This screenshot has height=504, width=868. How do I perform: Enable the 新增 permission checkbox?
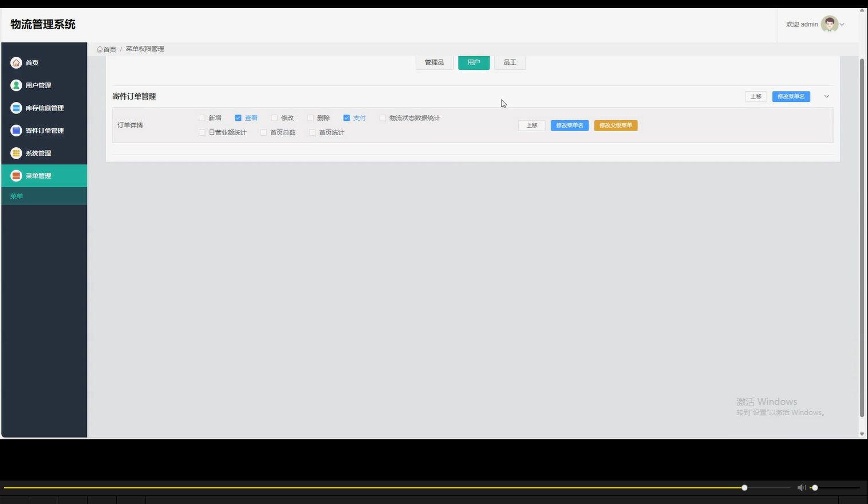point(202,117)
